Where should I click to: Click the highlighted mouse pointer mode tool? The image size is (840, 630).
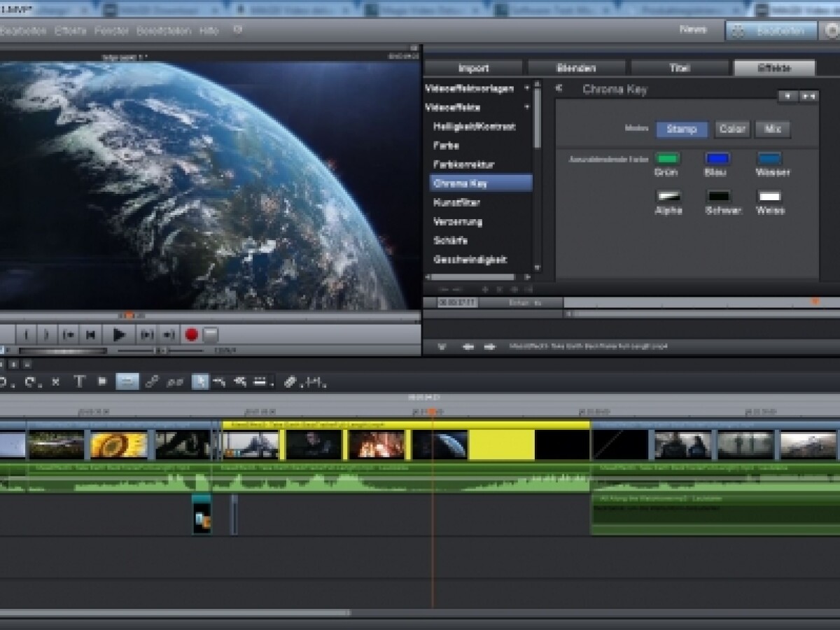click(x=199, y=381)
